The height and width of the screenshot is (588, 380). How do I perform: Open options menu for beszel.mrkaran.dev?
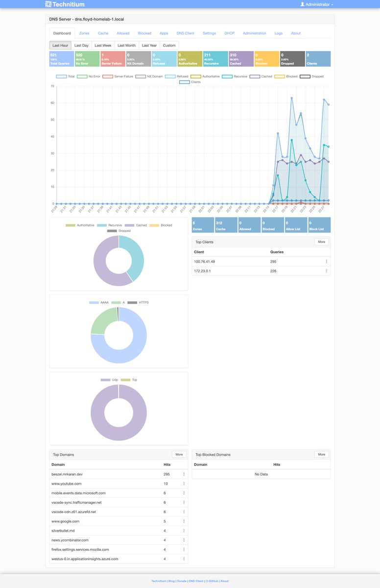tap(184, 474)
